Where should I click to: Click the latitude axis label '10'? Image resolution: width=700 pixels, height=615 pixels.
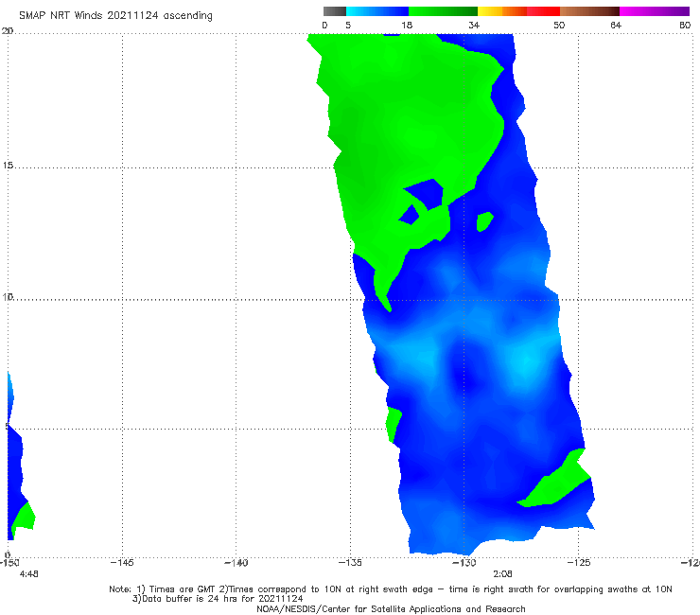[x=8, y=296]
